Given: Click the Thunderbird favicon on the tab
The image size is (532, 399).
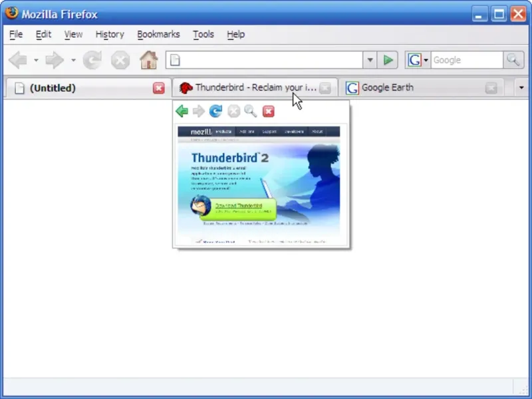Looking at the screenshot, I should 186,88.
